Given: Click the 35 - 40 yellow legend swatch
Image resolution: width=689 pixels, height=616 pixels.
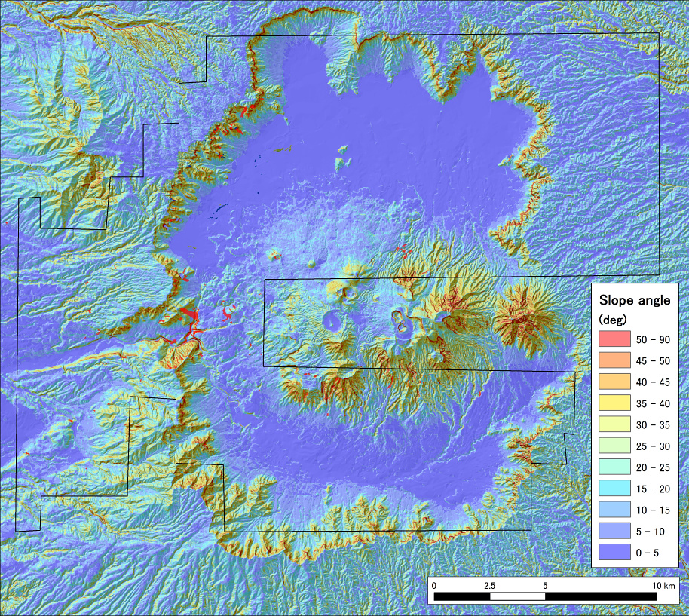Looking at the screenshot, I should pyautogui.click(x=614, y=403).
